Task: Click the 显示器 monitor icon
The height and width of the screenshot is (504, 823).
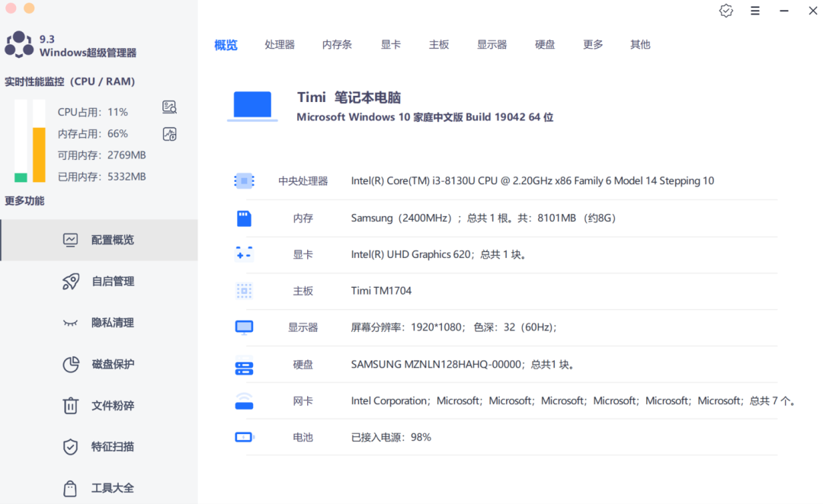Action: point(244,328)
